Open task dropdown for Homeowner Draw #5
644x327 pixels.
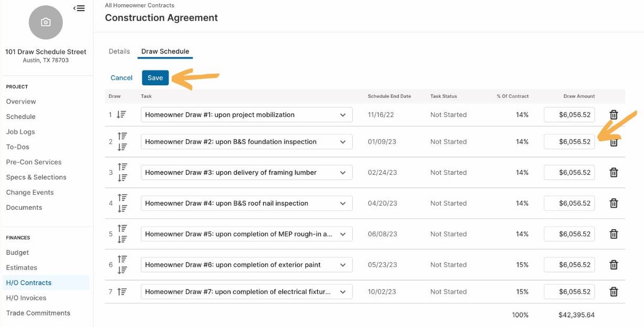pyautogui.click(x=247, y=234)
